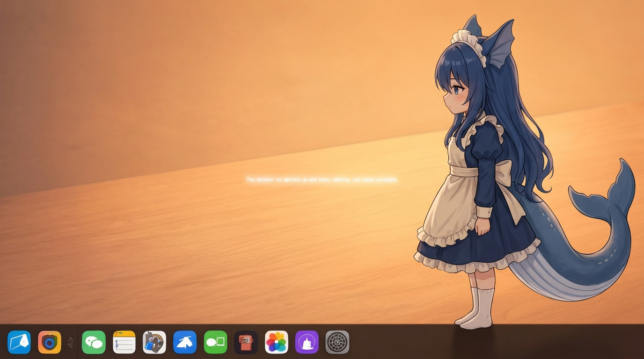This screenshot has width=644, height=359.
Task: Click the glowing white text line on desktop
Action: click(322, 179)
